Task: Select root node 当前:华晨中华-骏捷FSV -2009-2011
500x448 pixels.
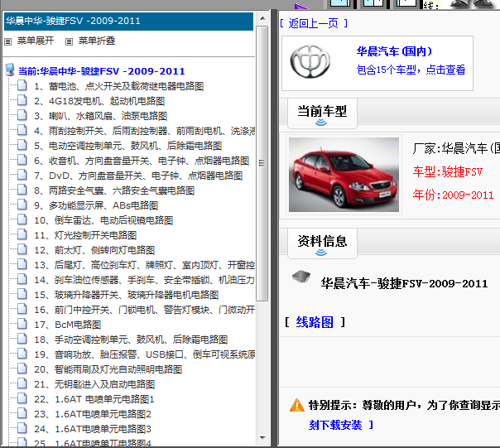Action: point(101,71)
